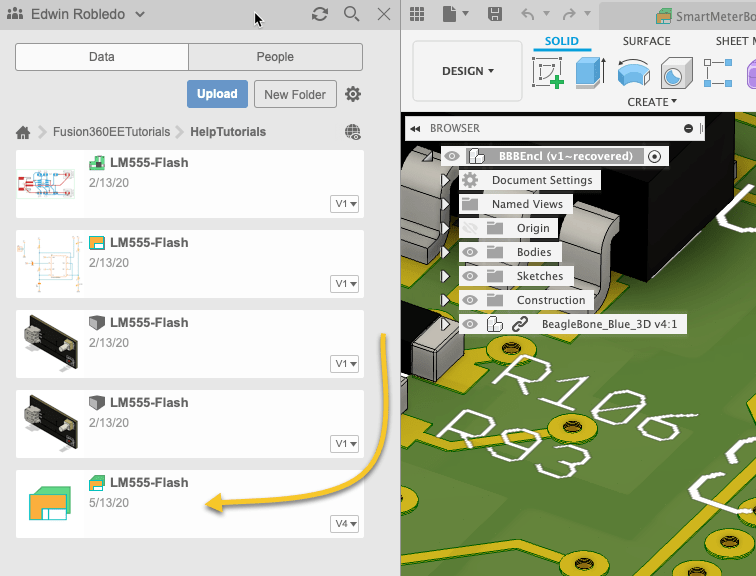This screenshot has width=756, height=576.
Task: Toggle visibility of BBBEncl root component
Action: [452, 156]
